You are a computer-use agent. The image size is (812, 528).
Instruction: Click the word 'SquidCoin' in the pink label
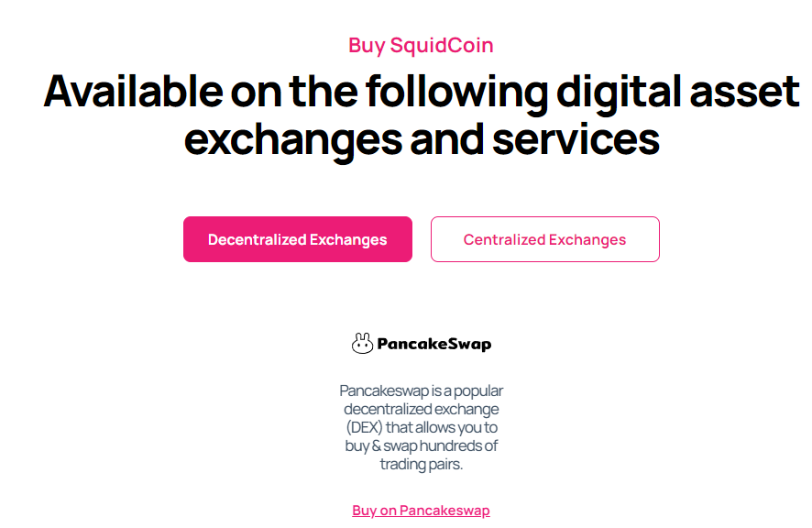[442, 46]
